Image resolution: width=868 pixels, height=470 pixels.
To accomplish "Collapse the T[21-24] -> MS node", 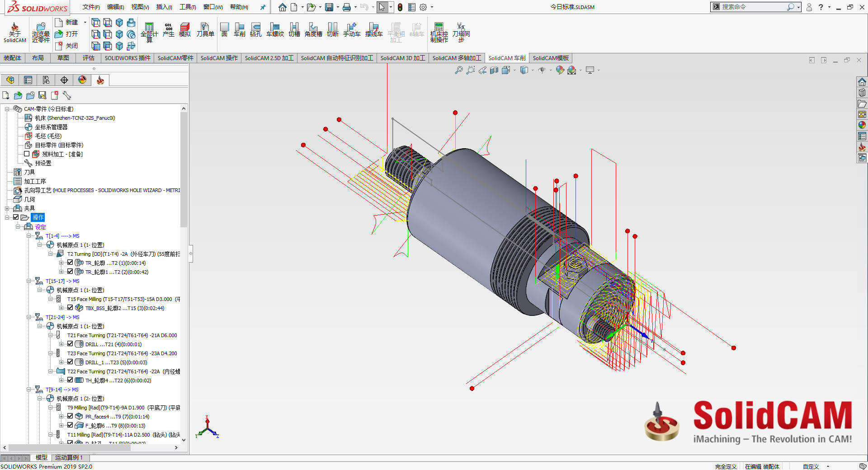I will click(x=28, y=317).
